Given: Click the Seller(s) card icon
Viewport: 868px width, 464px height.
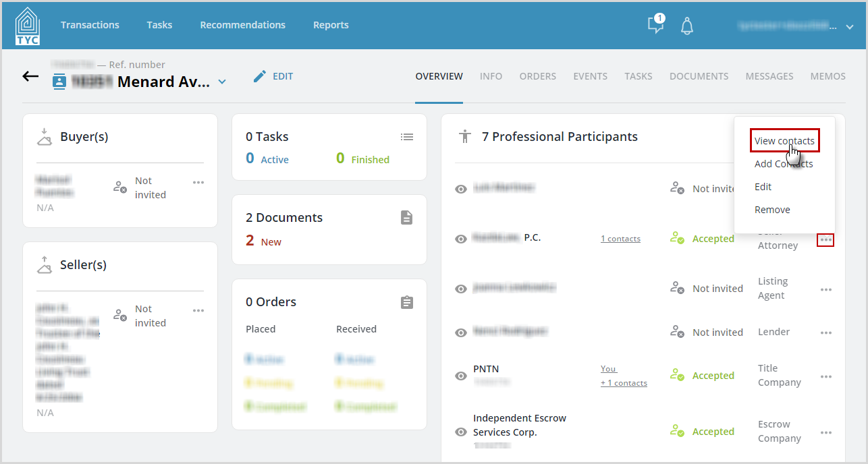Looking at the screenshot, I should (x=44, y=265).
